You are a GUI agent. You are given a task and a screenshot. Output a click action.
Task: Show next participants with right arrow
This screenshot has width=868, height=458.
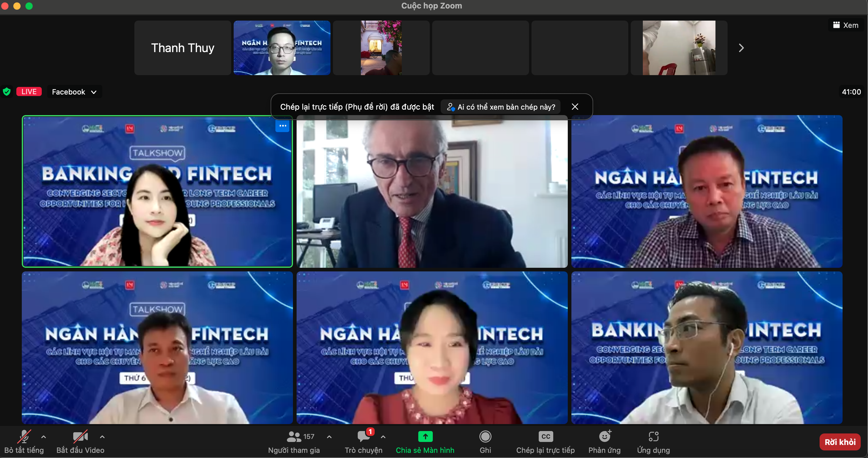point(741,48)
